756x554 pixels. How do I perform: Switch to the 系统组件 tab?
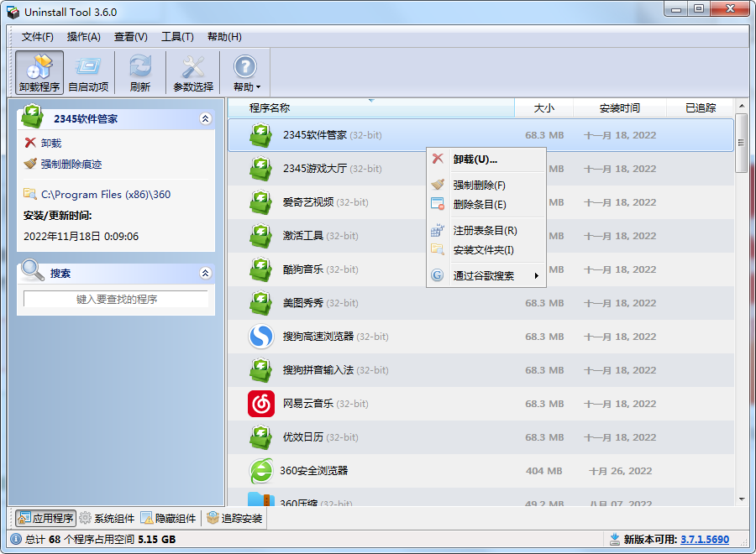[107, 519]
